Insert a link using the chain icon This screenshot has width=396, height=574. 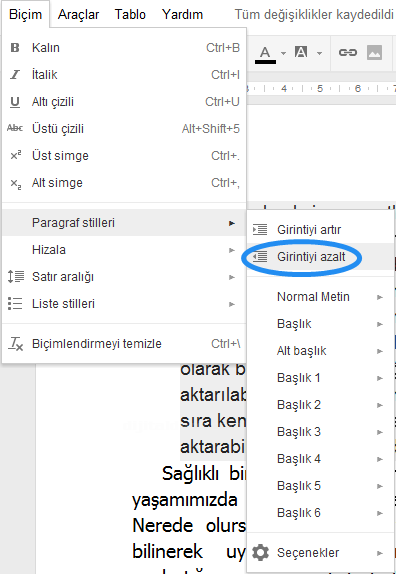347,53
